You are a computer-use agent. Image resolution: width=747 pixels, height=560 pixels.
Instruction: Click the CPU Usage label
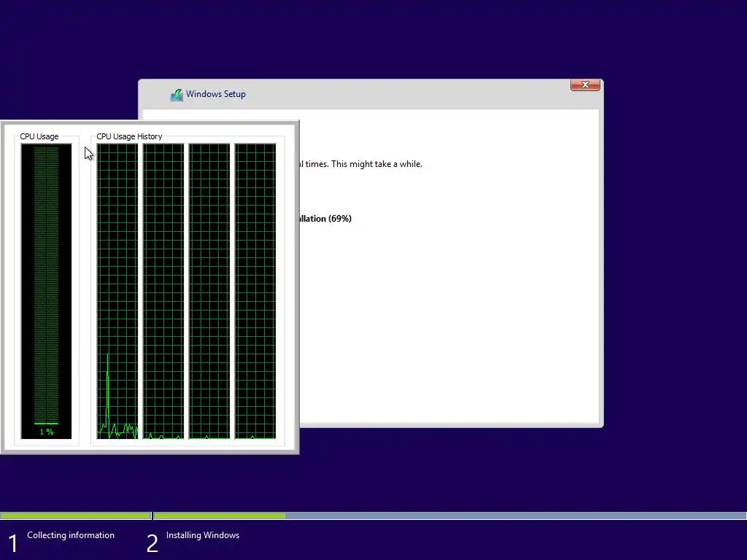point(39,136)
